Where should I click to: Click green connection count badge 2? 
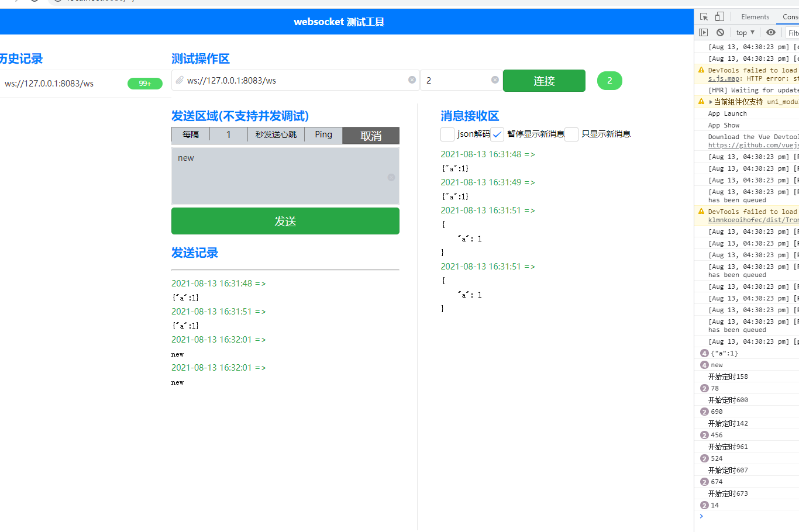(609, 81)
